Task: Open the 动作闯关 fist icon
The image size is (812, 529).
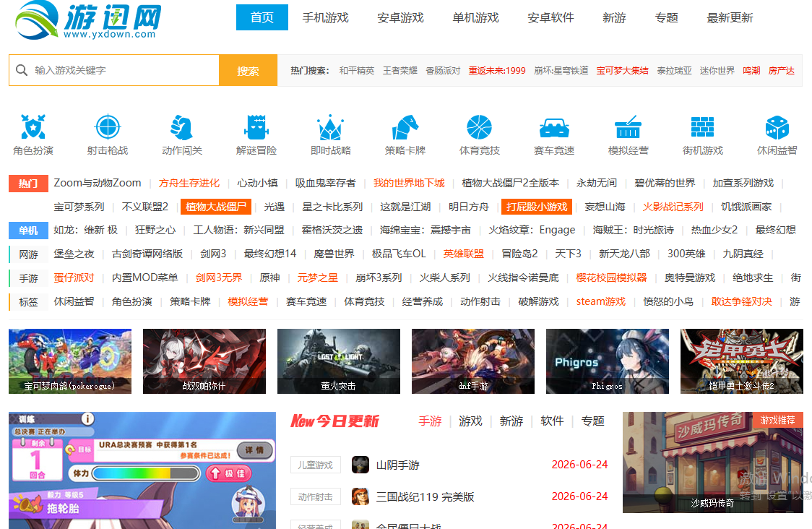Action: point(182,127)
